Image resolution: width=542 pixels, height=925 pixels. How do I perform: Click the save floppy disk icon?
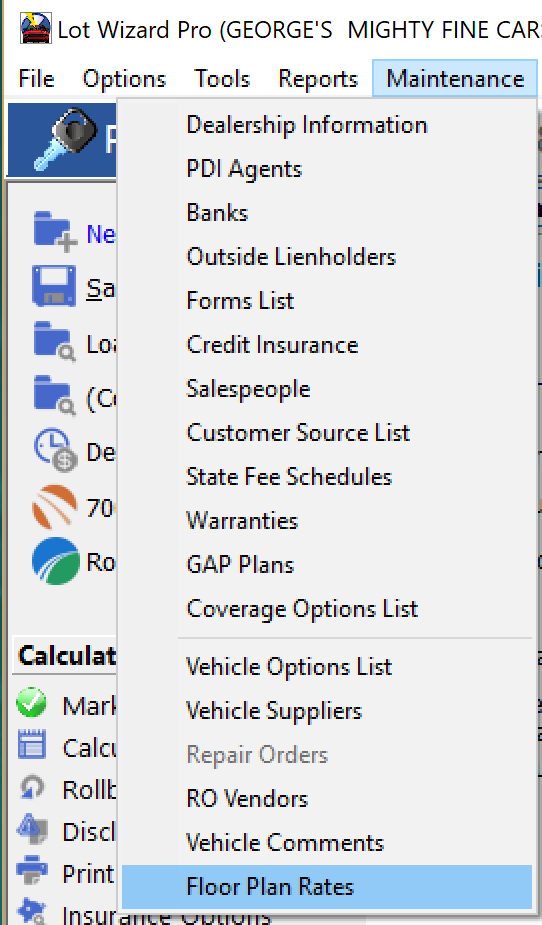pos(54,286)
